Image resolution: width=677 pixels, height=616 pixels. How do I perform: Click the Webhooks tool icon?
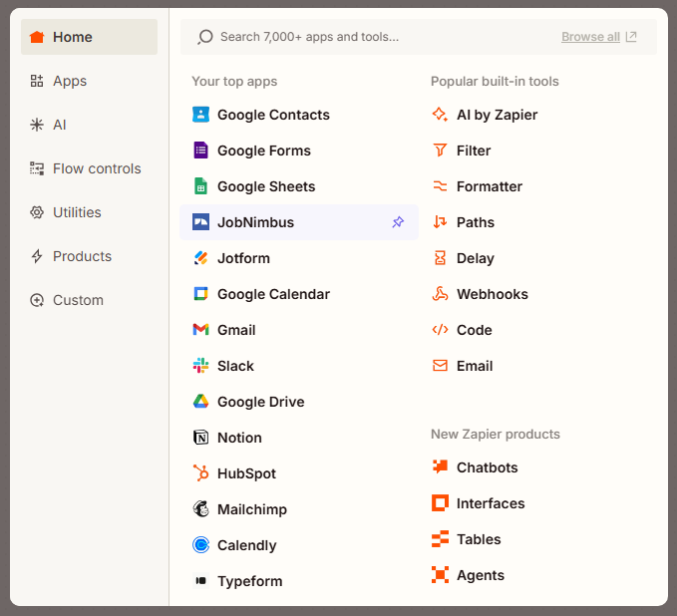440,294
